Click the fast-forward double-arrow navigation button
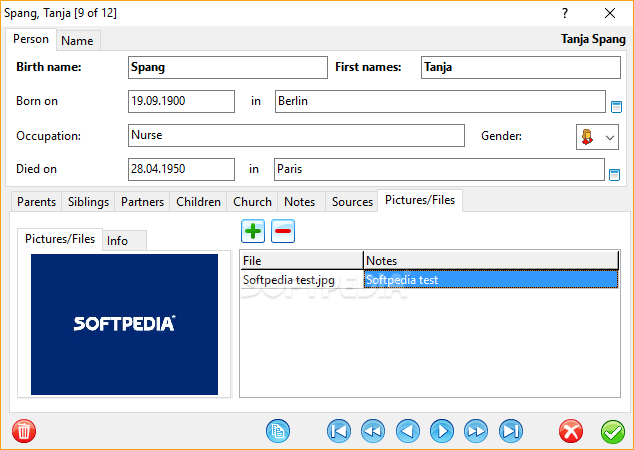 tap(476, 431)
